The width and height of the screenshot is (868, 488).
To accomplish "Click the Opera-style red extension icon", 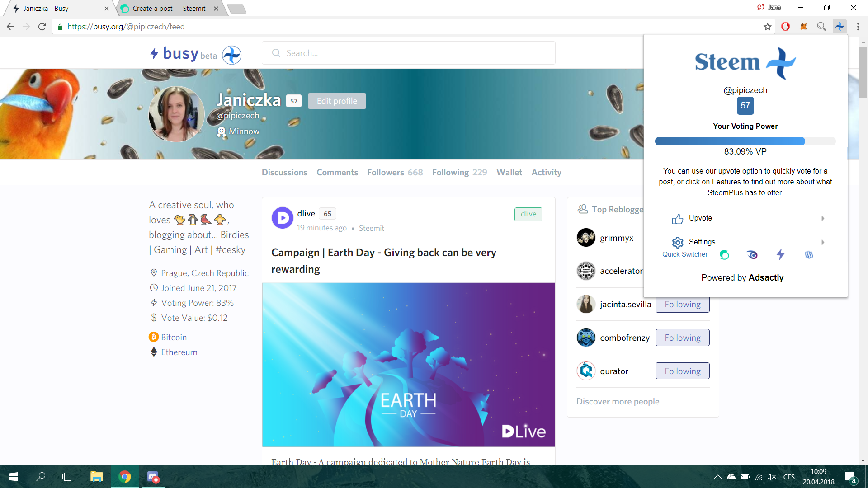I will tap(786, 27).
